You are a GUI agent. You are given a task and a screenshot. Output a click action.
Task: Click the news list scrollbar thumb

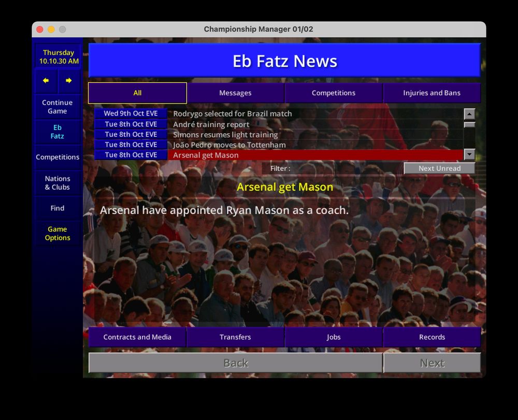469,125
